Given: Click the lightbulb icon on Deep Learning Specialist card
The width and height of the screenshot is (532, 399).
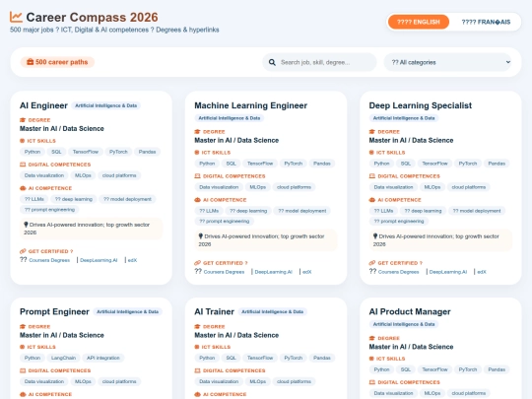Looking at the screenshot, I should point(375,236).
